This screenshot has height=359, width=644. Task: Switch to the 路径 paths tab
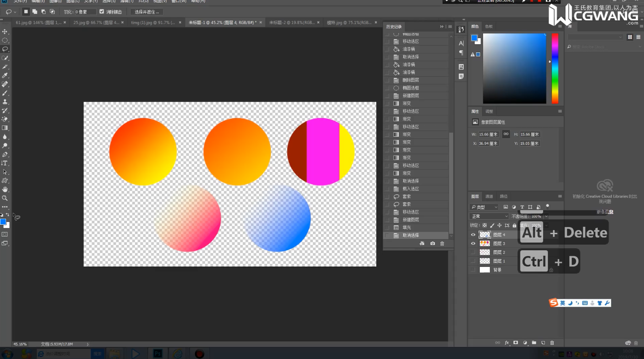click(x=504, y=196)
